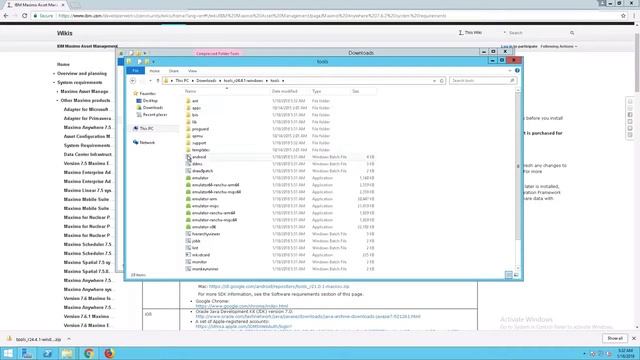This screenshot has height=360, width=640.
Task: Select the 'emulator' application icon
Action: click(x=188, y=178)
